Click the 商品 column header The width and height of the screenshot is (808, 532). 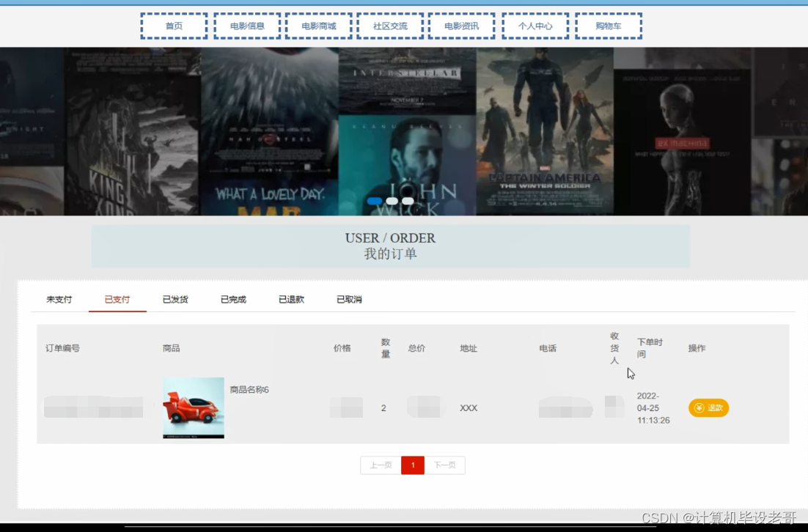point(171,348)
